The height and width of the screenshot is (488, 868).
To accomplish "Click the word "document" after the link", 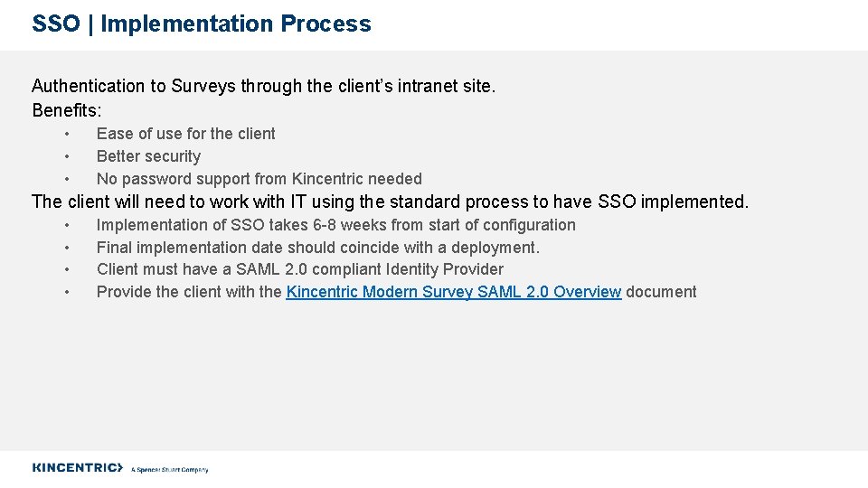I will [x=661, y=292].
